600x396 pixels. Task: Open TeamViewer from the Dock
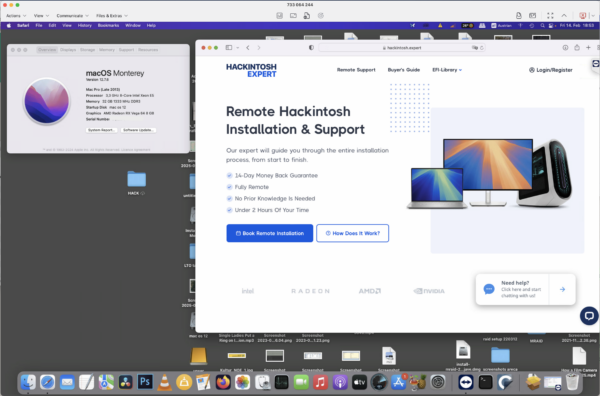[x=466, y=382]
